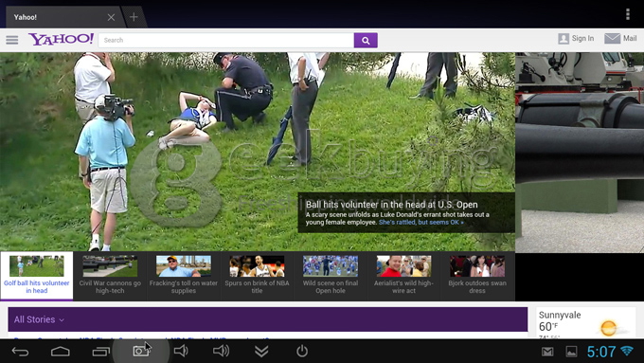Select "Fracking's toll on water supplies" story
This screenshot has height=363, width=644.
pos(183,276)
